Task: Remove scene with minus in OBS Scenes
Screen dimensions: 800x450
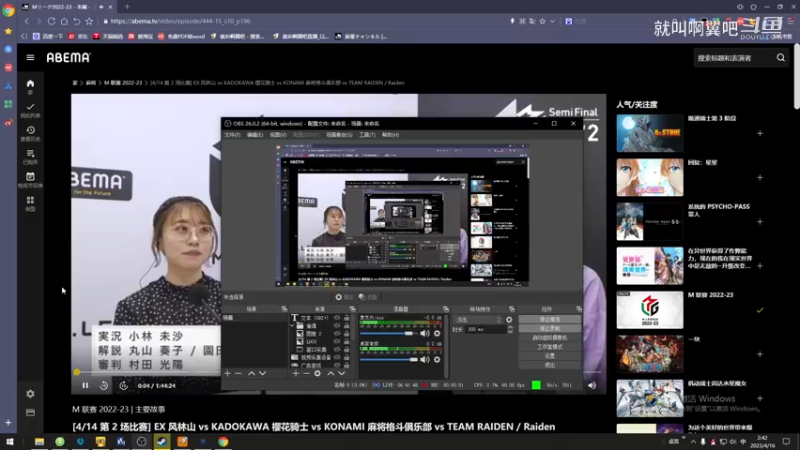Action: 238,373
